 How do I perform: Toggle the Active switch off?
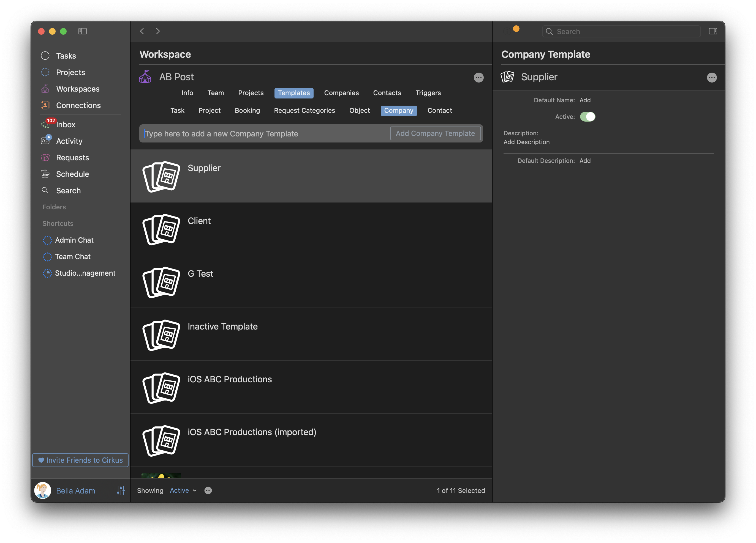587,117
